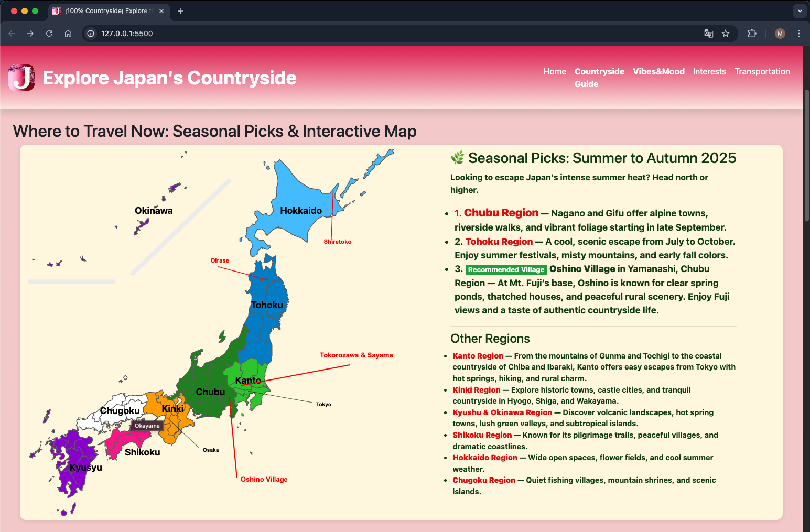This screenshot has height=532, width=810.
Task: Click the Okinawa label on map
Action: point(154,211)
